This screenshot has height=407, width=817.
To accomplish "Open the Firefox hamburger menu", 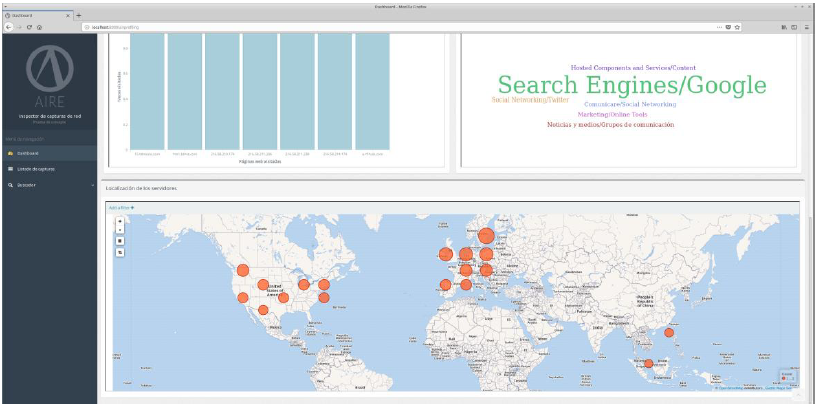I will pos(808,27).
